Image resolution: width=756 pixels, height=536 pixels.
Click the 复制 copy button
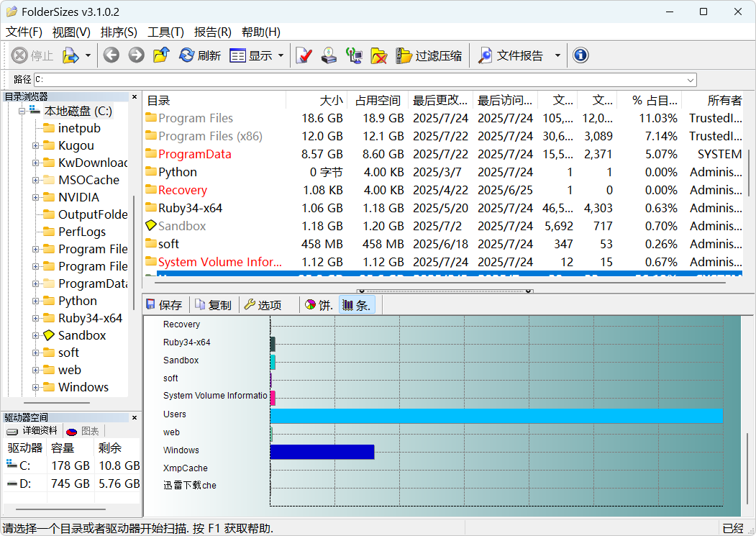pyautogui.click(x=213, y=305)
